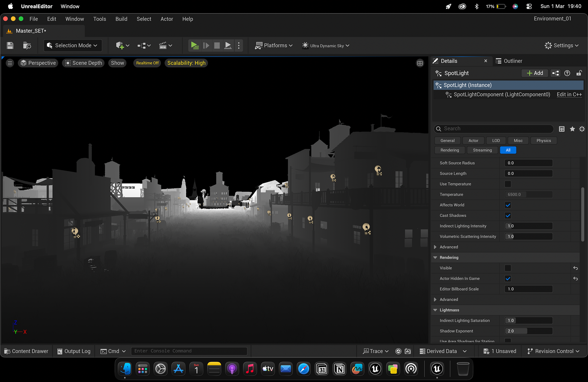Uncheck the Cast Shadows checkbox
The width and height of the screenshot is (588, 382).
[508, 216]
